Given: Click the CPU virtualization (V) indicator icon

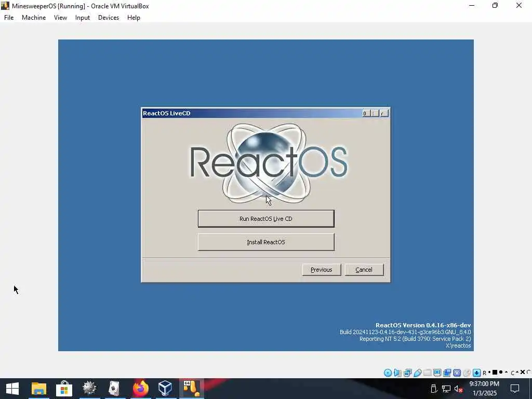Looking at the screenshot, I should (x=457, y=373).
